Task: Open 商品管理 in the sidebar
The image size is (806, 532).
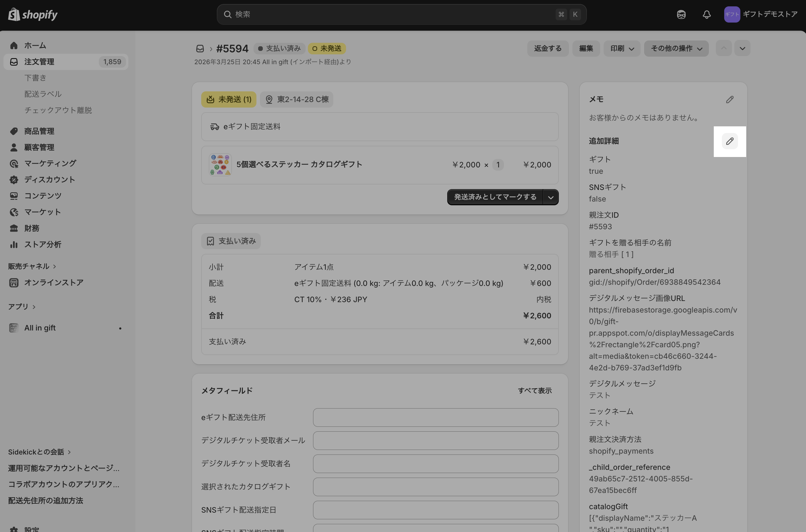Action: click(x=39, y=131)
